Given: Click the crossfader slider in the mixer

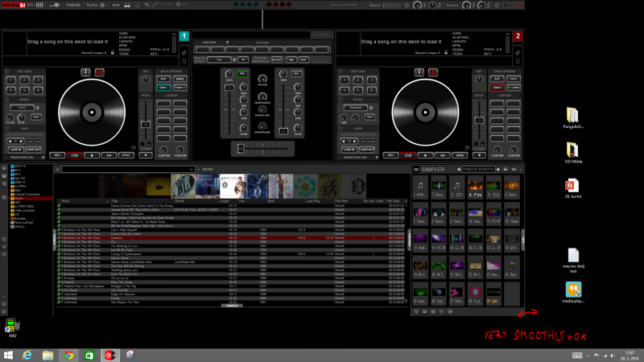Looking at the screenshot, I should click(x=242, y=149).
